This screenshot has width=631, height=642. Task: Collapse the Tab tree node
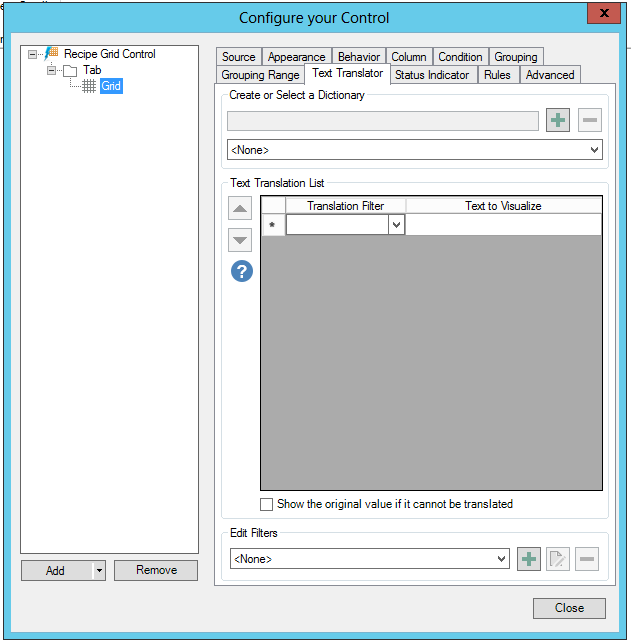click(51, 70)
